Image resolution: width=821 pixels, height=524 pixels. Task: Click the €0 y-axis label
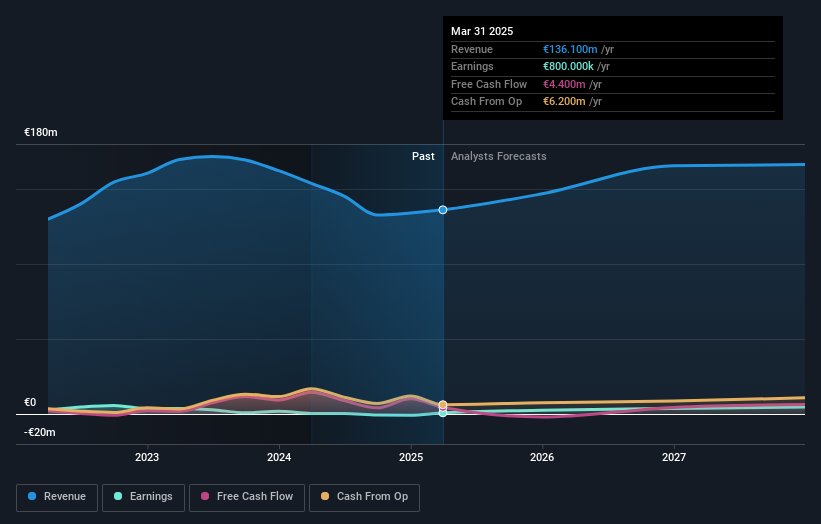(30, 402)
